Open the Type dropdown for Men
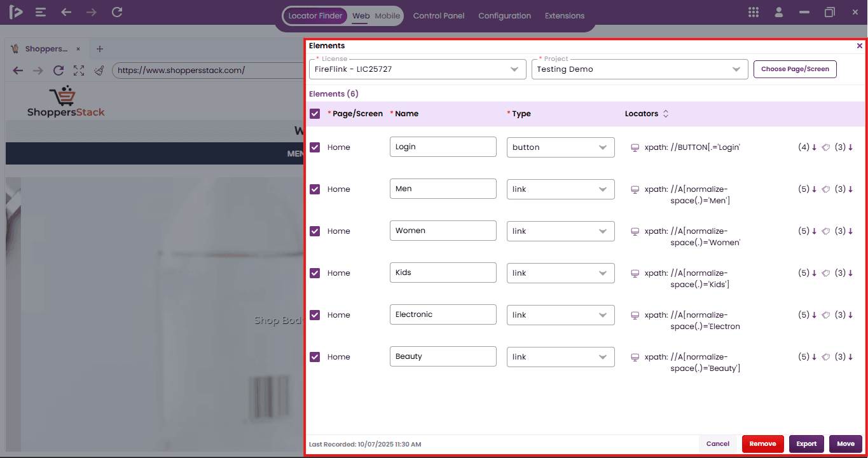Image resolution: width=868 pixels, height=458 pixels. click(561, 189)
